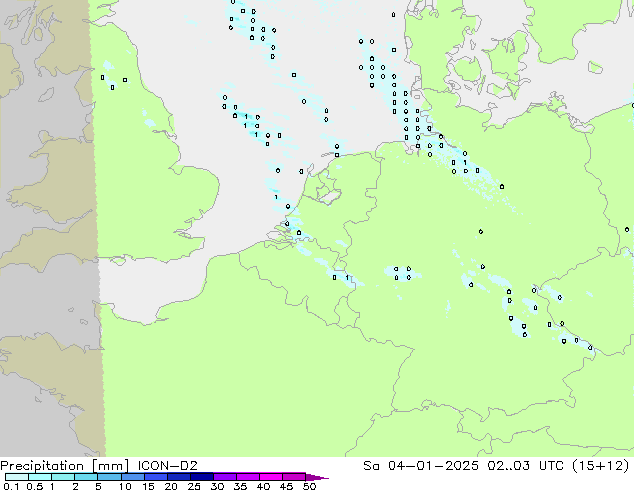Click the '10' legend scale value
The width and height of the screenshot is (634, 490).
point(125,486)
